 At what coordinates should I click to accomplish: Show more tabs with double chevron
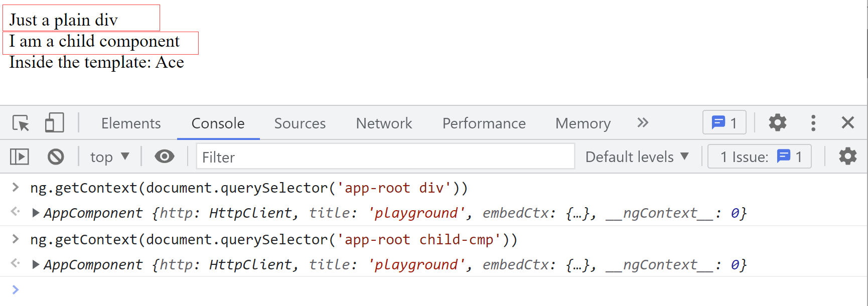(643, 122)
